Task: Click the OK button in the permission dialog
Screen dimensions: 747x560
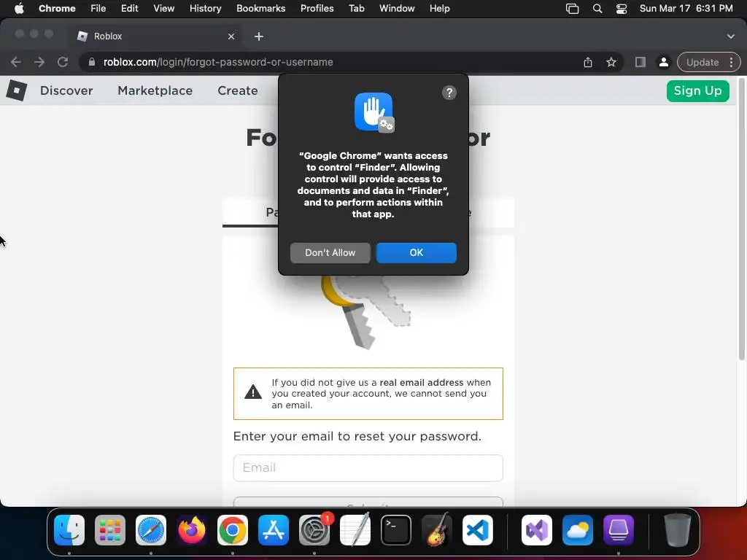Action: point(416,253)
